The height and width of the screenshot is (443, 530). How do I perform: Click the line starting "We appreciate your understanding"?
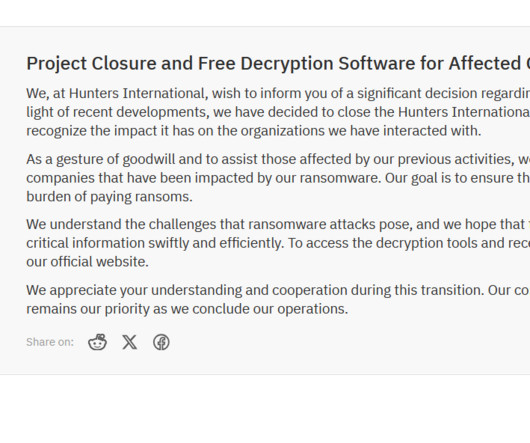click(x=278, y=290)
